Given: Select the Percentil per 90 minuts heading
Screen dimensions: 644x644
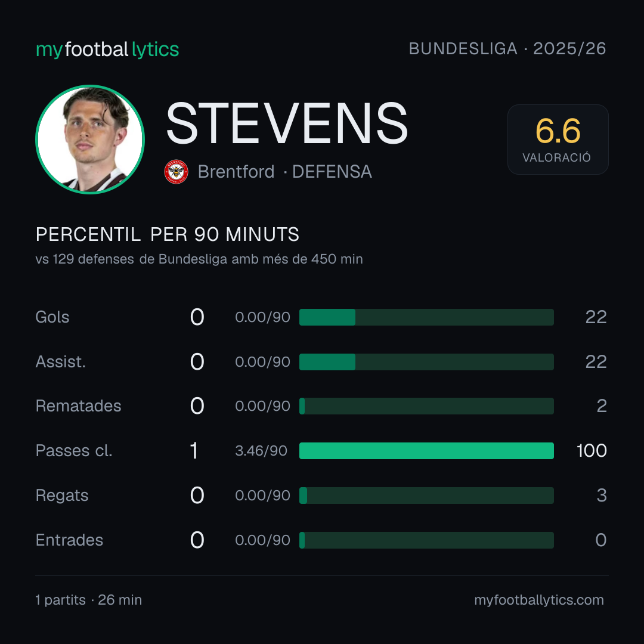Looking at the screenshot, I should (x=167, y=234).
